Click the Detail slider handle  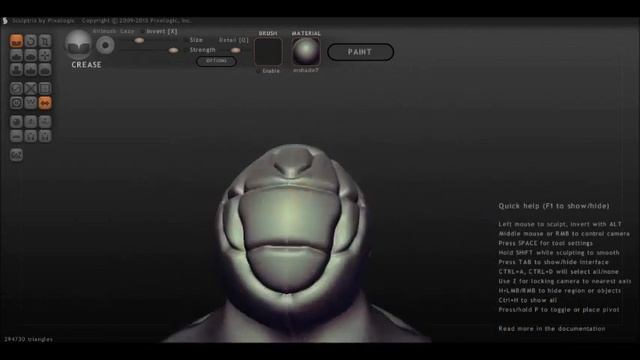coord(236,50)
